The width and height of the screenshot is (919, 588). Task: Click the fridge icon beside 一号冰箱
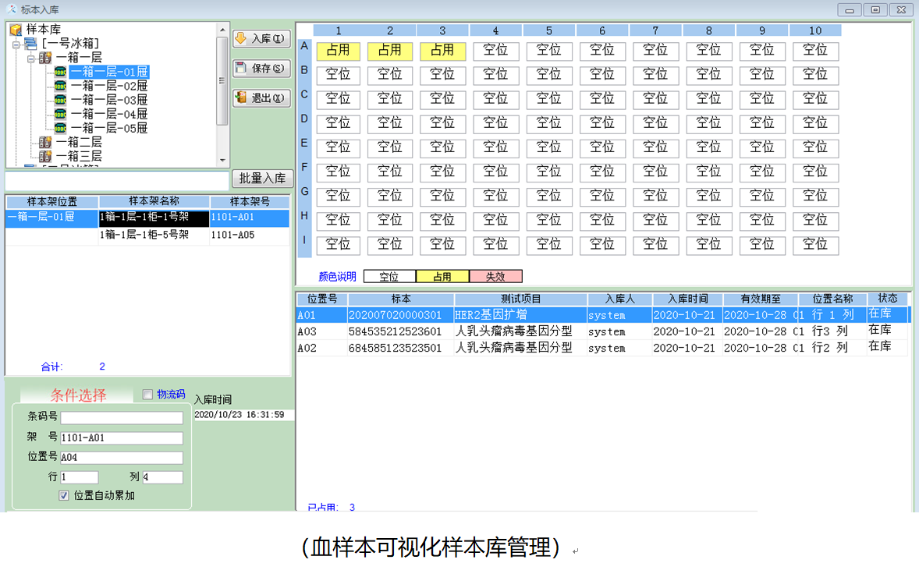tap(30, 44)
